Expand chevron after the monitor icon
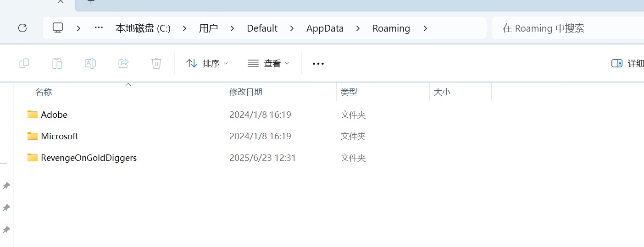 79,28
